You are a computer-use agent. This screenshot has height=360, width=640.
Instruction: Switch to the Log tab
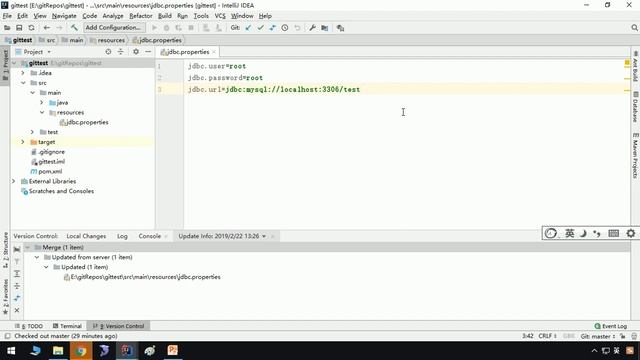(122, 236)
